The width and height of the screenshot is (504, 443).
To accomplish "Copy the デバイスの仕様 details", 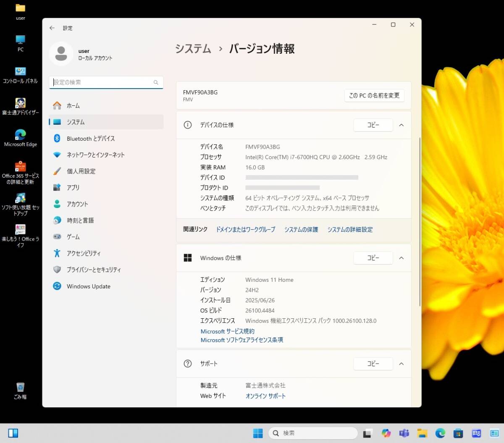I will coord(373,125).
